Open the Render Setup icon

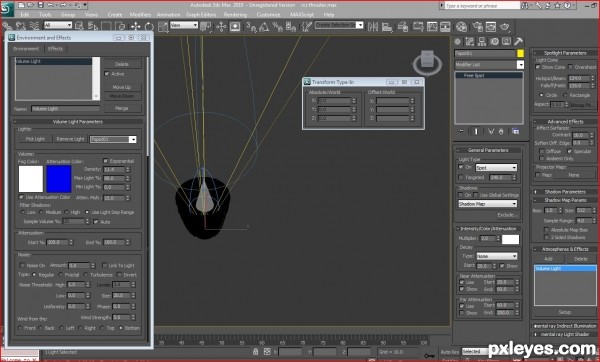477,26
